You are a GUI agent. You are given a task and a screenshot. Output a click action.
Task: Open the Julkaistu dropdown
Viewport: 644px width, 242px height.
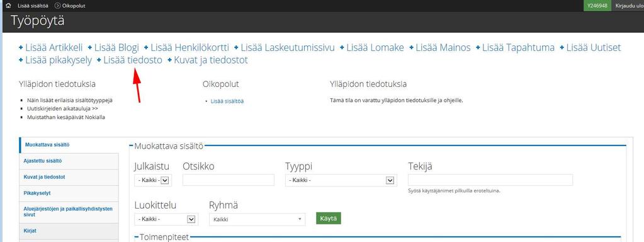(153, 180)
